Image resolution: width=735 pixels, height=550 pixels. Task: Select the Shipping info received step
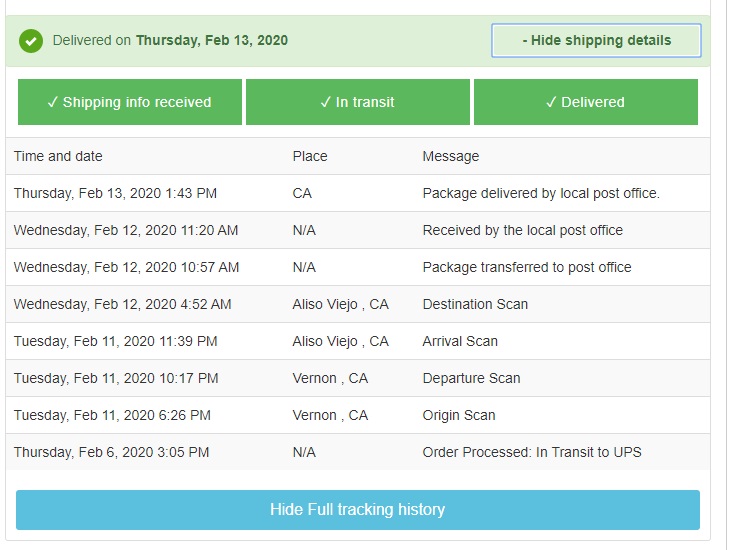pyautogui.click(x=130, y=102)
